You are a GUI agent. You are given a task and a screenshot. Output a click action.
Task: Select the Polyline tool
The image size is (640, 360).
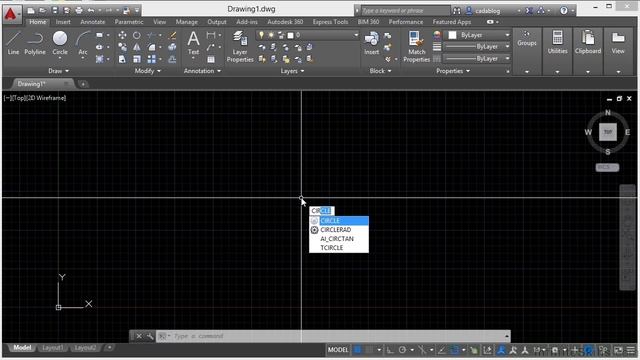tap(35, 43)
